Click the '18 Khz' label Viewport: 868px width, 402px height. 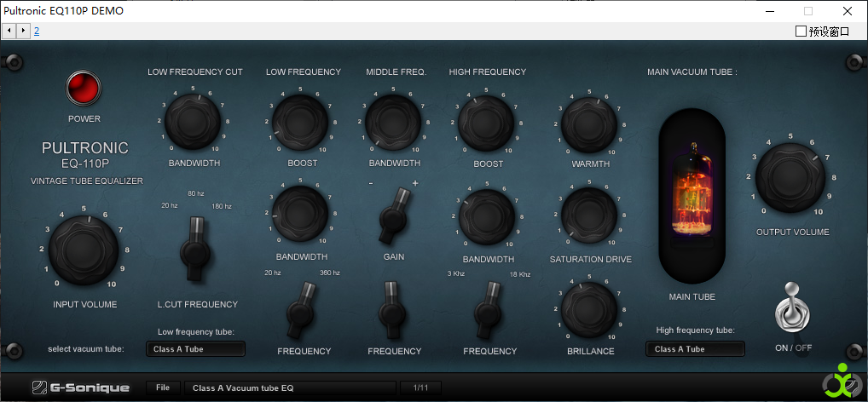click(x=520, y=274)
